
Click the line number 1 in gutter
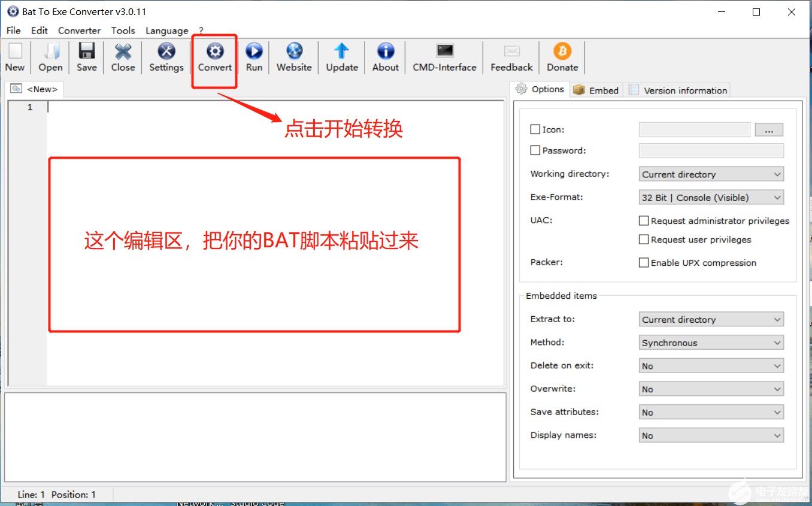click(x=30, y=108)
